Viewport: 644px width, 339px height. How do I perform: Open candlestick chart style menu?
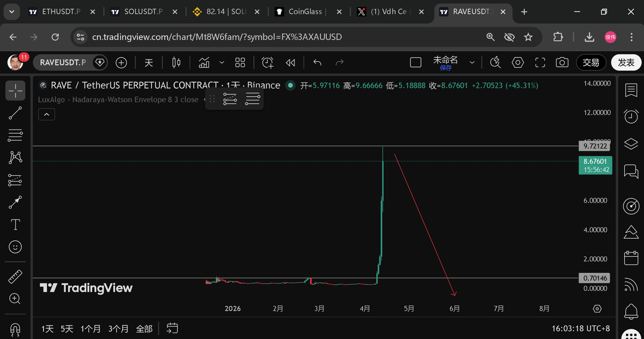(177, 63)
